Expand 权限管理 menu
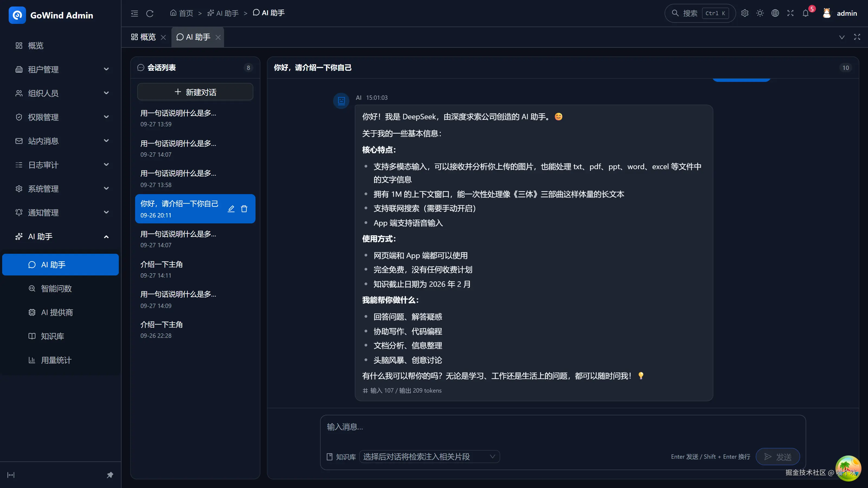Screen dimensions: 868x488 [x=61, y=117]
